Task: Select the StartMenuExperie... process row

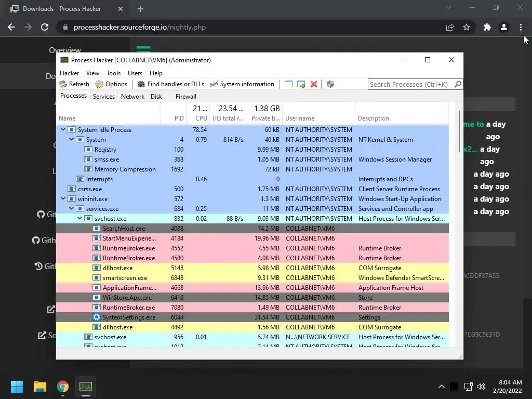Action: point(252,238)
